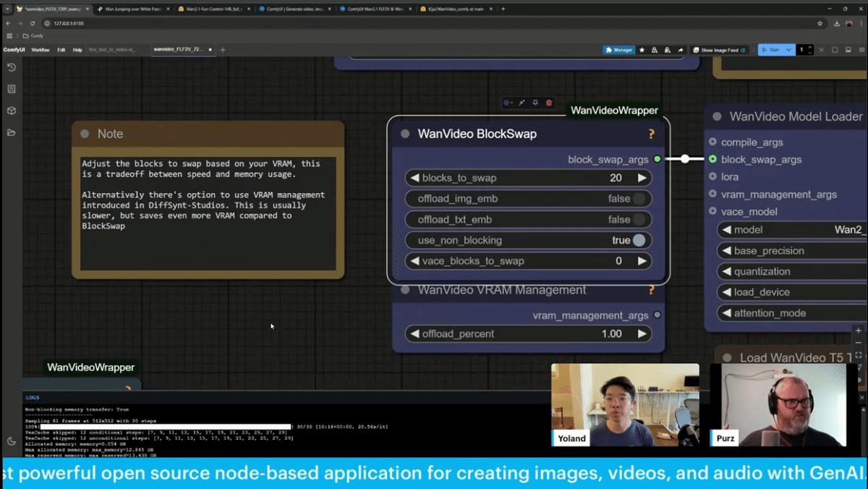Click block_swap_args output socket on BlockSwap
Image resolution: width=868 pixels, height=489 pixels.
pos(657,159)
